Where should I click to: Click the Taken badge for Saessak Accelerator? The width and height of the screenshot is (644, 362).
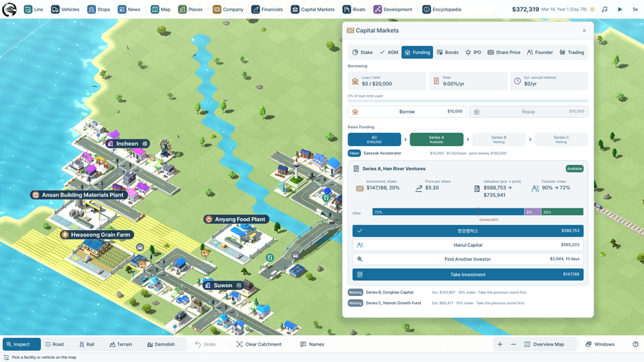(354, 153)
